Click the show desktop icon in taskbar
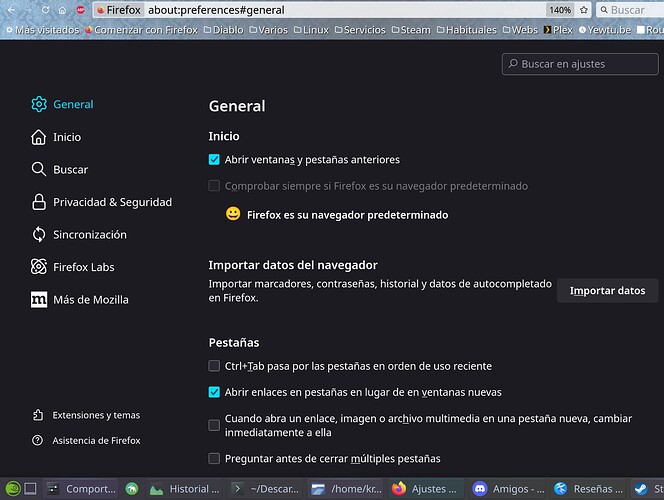This screenshot has width=664, height=500. (x=30, y=489)
